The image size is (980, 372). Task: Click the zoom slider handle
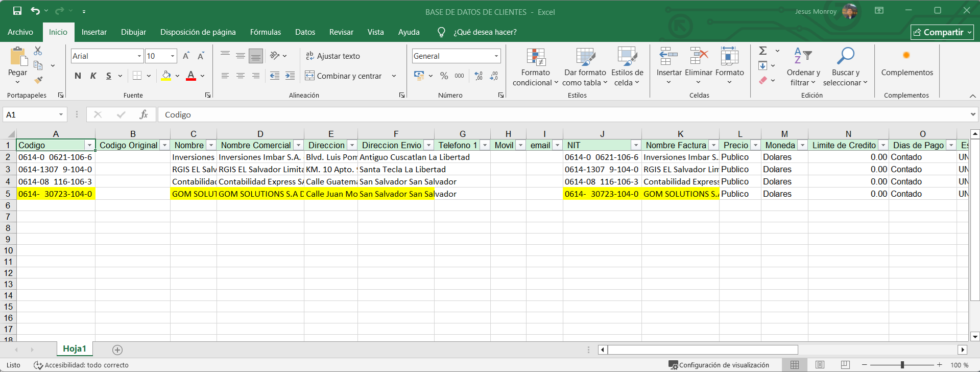pos(902,365)
